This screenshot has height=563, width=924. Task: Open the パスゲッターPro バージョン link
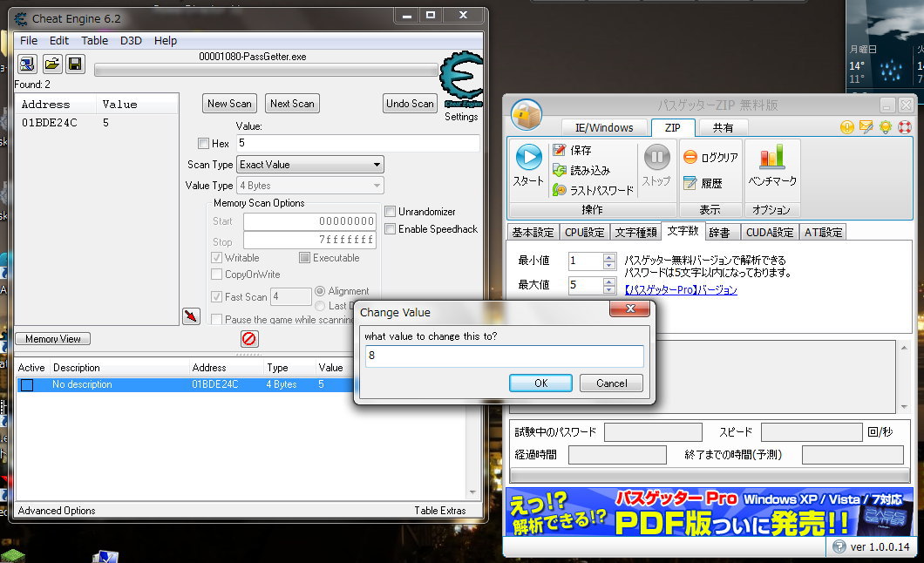tap(681, 289)
